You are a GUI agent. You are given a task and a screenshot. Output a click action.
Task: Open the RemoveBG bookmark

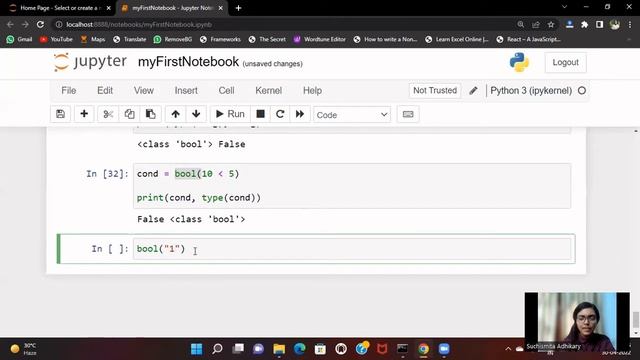pyautogui.click(x=173, y=39)
